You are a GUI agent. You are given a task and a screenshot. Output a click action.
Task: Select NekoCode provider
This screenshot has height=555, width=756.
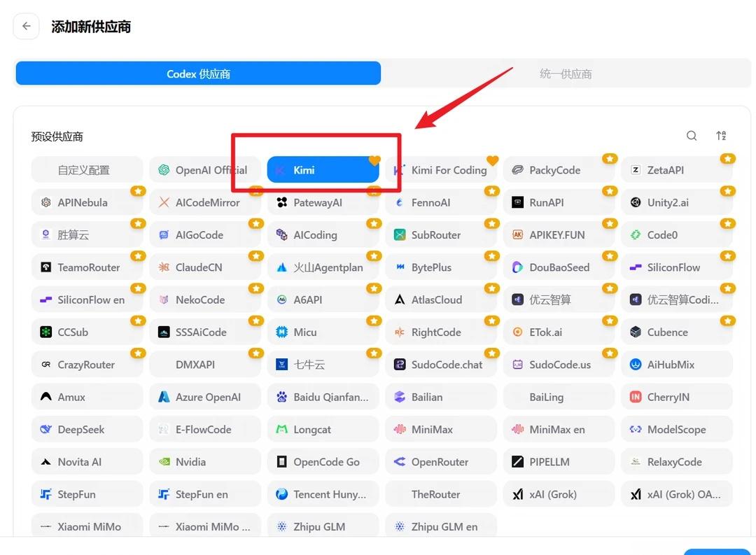tap(205, 300)
